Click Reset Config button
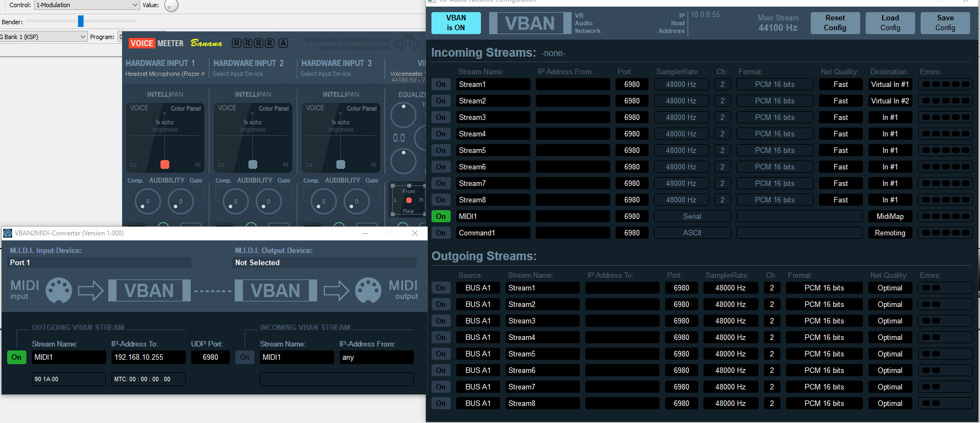Viewport: 980px width, 423px height. [835, 23]
